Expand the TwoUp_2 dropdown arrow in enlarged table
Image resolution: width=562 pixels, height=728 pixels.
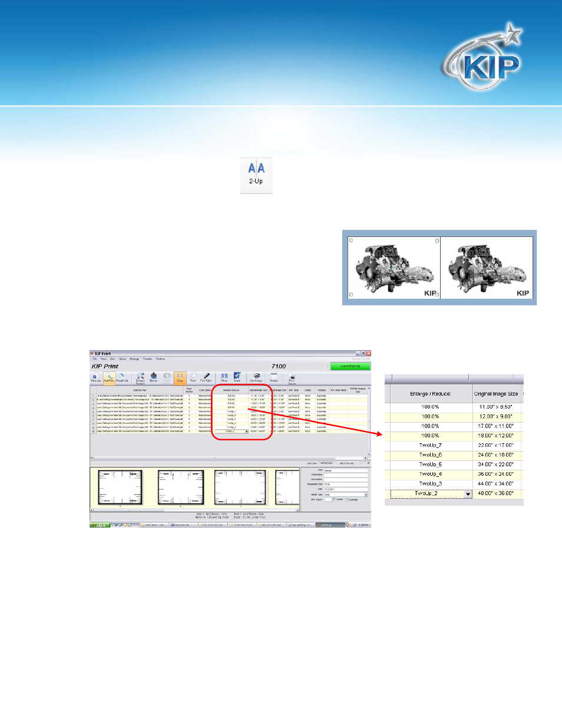[x=468, y=494]
